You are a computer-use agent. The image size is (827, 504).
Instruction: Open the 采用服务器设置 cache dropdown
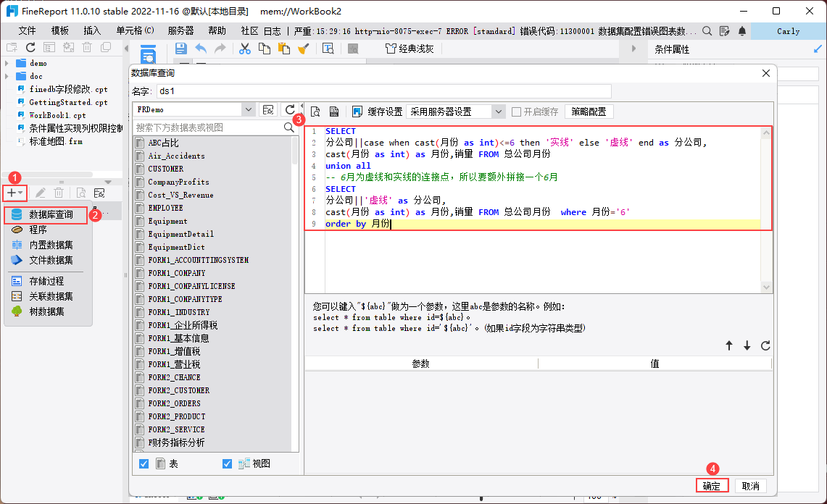click(x=498, y=112)
